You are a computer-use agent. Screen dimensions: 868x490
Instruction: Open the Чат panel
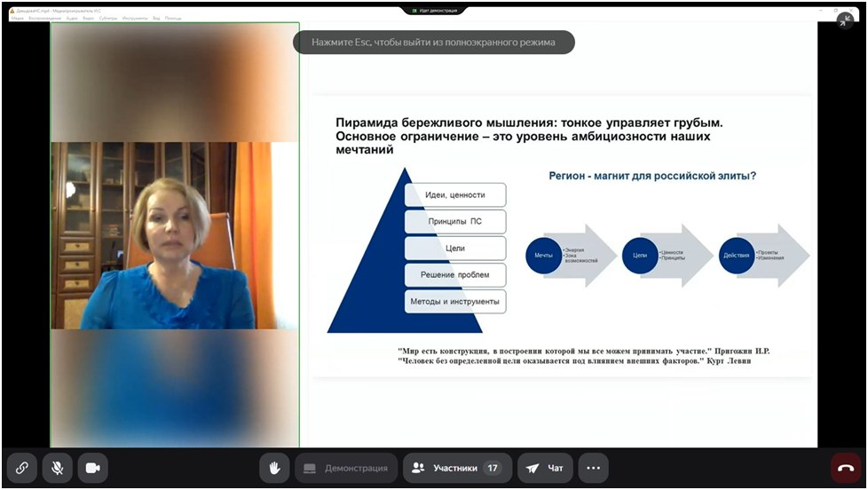tap(545, 468)
